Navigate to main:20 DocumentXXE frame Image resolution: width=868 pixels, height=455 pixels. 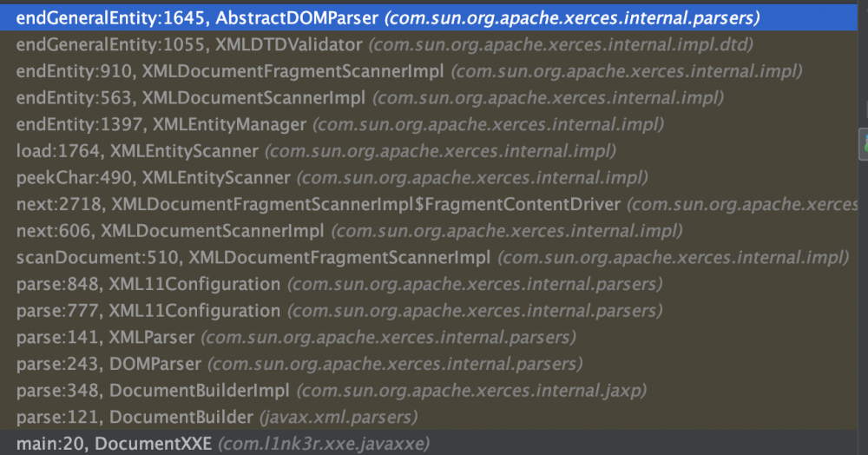(114, 444)
